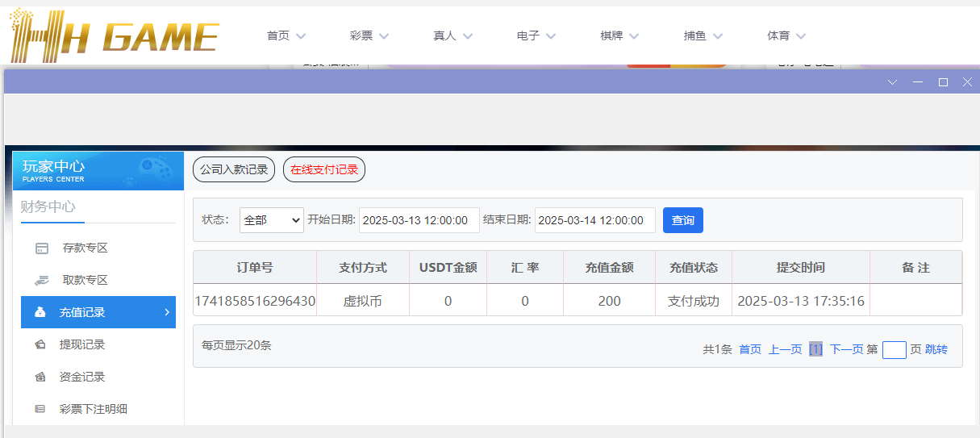
Task: Click the 提现记录 sidebar icon
Action: point(40,344)
